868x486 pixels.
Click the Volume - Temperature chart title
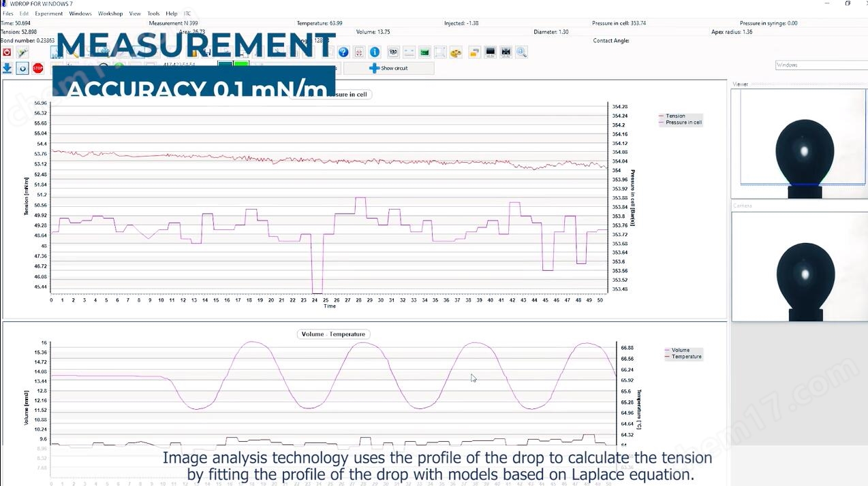pos(333,334)
